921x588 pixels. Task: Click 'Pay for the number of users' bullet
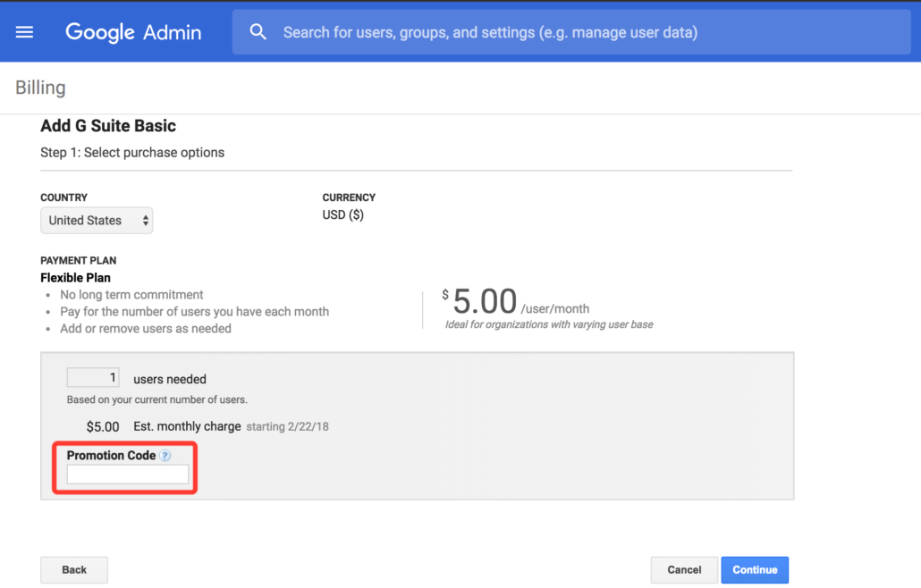pyautogui.click(x=194, y=312)
